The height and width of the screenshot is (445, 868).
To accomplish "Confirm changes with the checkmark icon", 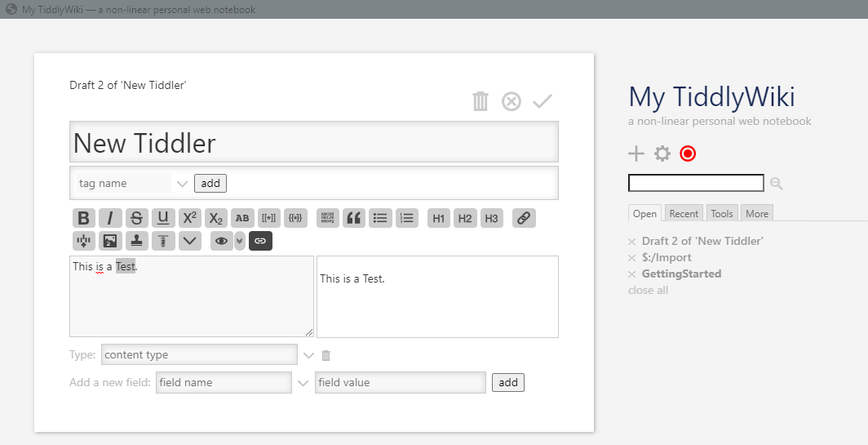I will pyautogui.click(x=542, y=101).
